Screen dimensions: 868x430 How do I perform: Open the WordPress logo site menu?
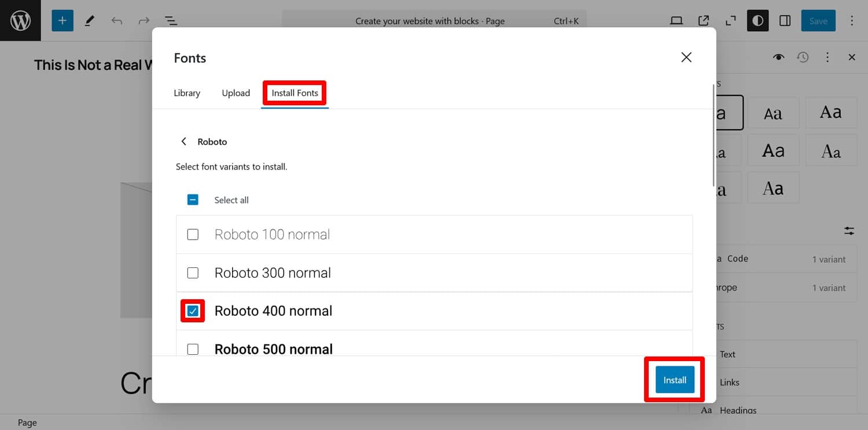click(20, 20)
